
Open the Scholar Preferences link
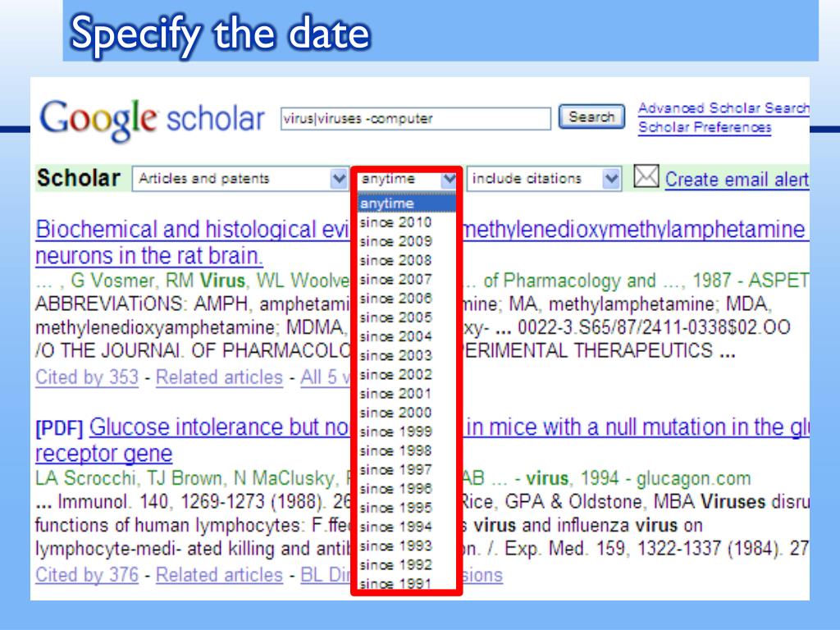tap(705, 127)
